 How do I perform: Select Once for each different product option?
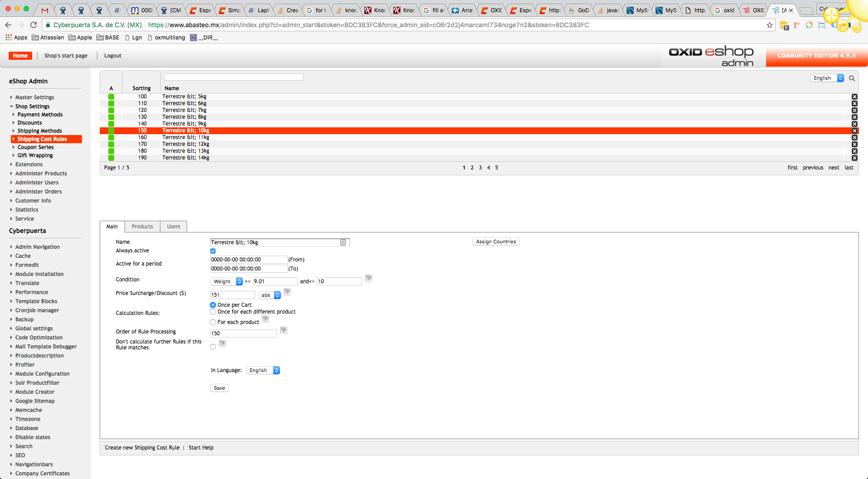pyautogui.click(x=213, y=312)
